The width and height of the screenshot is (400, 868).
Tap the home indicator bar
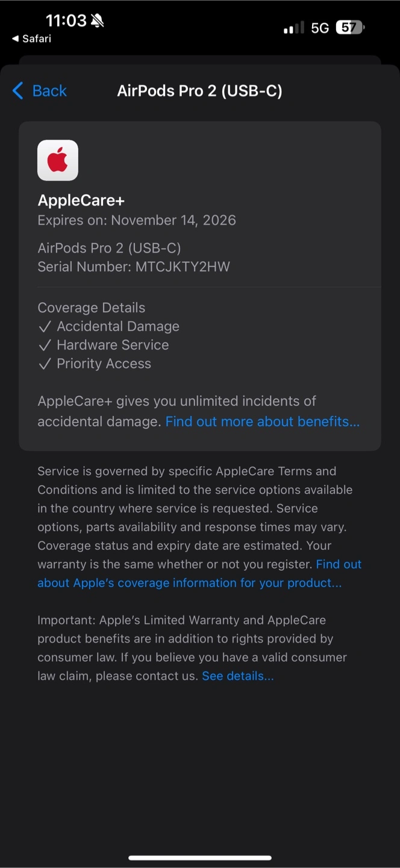pos(200,857)
